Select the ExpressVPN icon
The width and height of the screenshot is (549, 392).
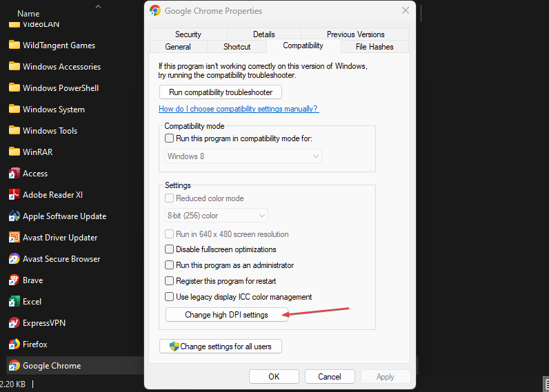pos(14,322)
